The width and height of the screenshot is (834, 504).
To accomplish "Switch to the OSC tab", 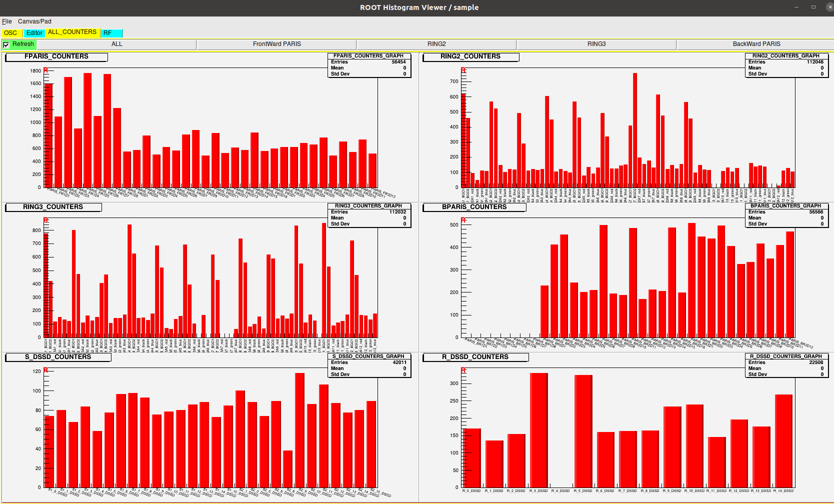I will click(10, 33).
